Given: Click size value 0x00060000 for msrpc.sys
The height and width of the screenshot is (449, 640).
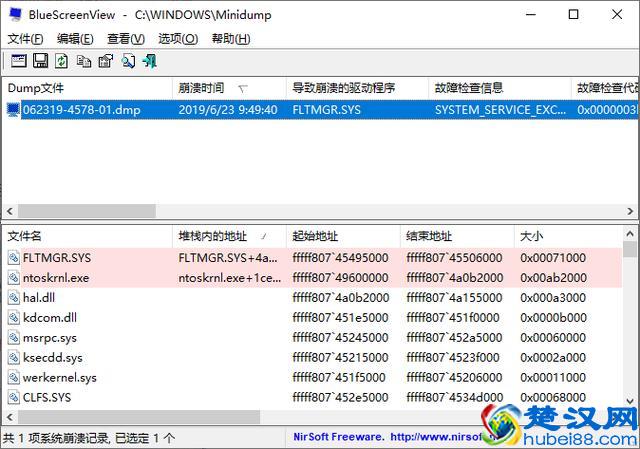Looking at the screenshot, I should pos(553,338).
